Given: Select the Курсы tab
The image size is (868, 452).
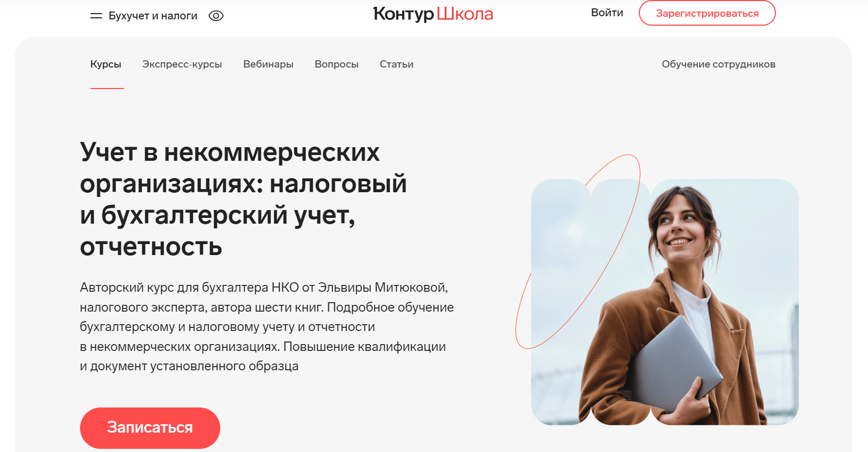Looking at the screenshot, I should click(x=106, y=64).
